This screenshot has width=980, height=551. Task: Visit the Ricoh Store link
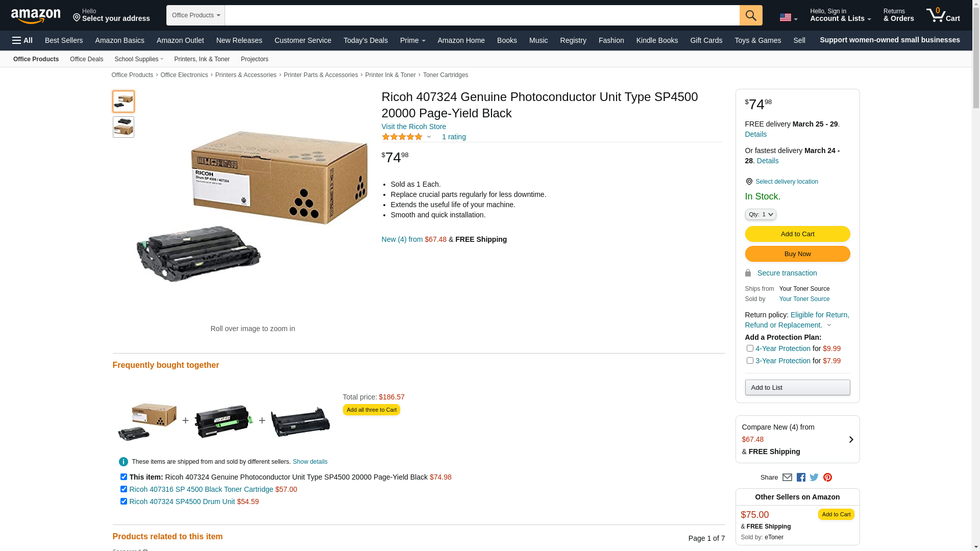(x=413, y=127)
